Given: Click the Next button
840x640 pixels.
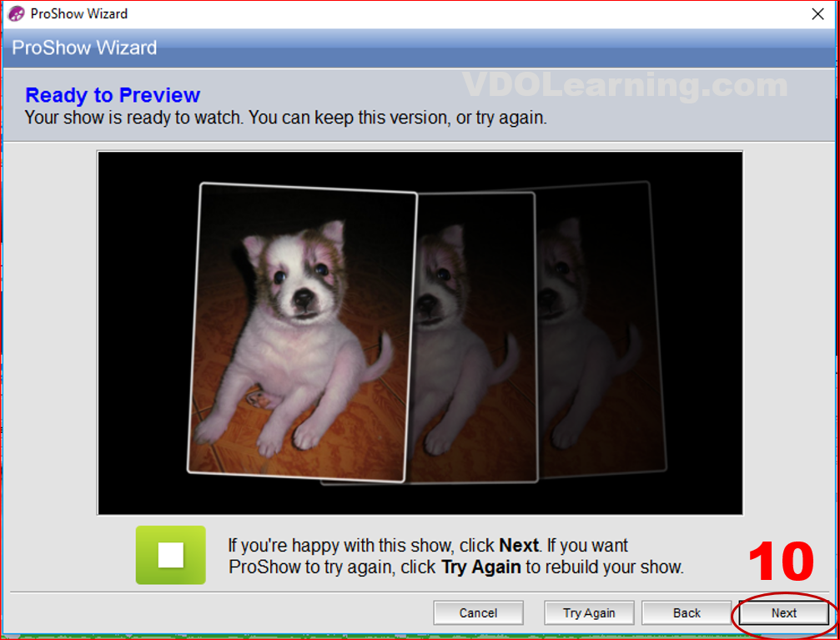Looking at the screenshot, I should coord(784,612).
